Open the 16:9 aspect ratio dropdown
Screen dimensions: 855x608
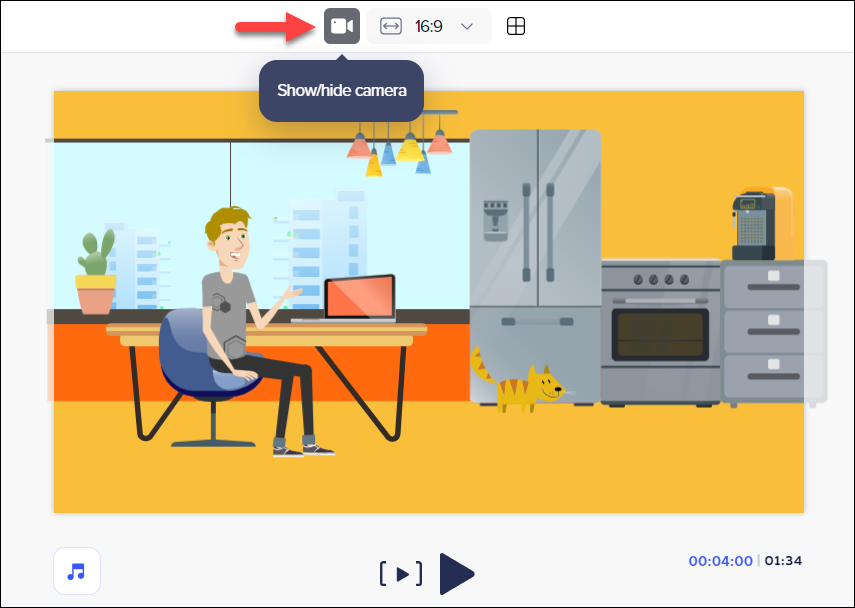click(428, 26)
